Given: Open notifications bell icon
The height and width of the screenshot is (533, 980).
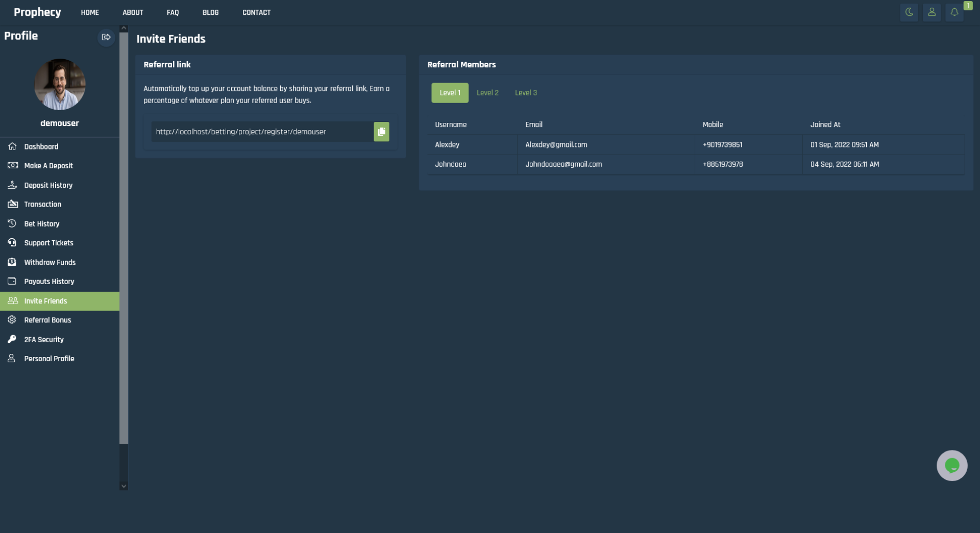Looking at the screenshot, I should pyautogui.click(x=954, y=12).
